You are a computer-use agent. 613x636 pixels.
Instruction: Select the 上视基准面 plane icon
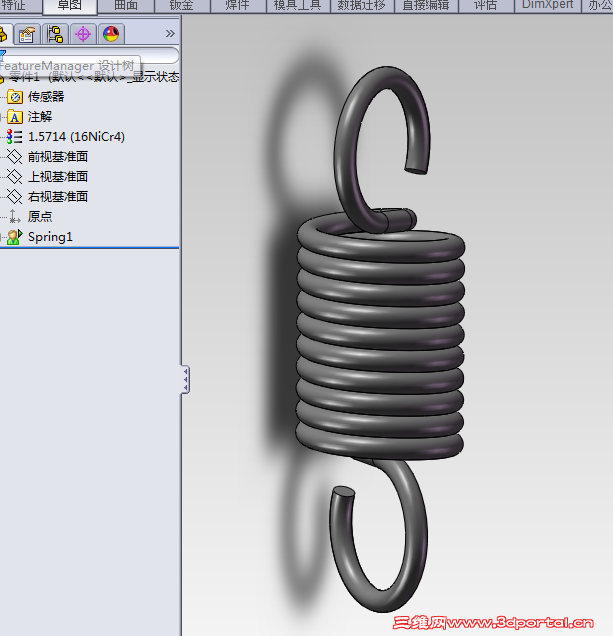point(15,176)
